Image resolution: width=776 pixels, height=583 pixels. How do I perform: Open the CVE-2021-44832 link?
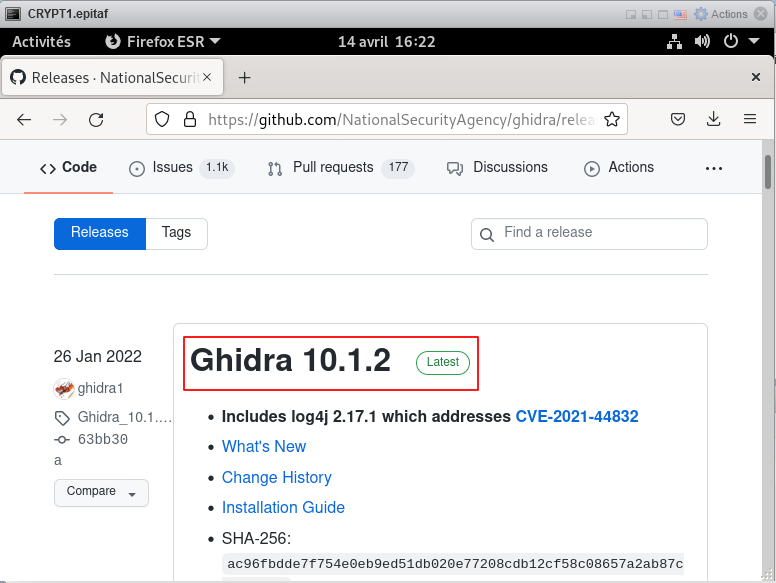[577, 416]
